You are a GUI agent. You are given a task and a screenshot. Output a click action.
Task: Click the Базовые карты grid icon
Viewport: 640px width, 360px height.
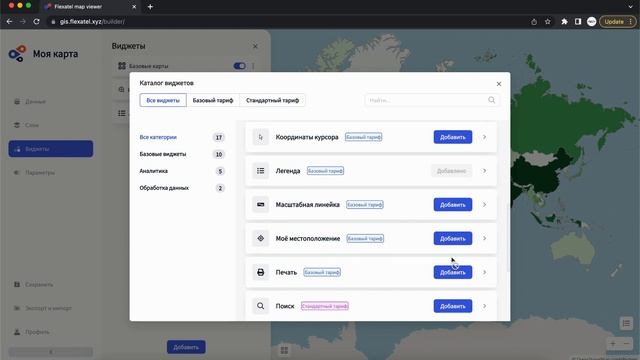[122, 66]
